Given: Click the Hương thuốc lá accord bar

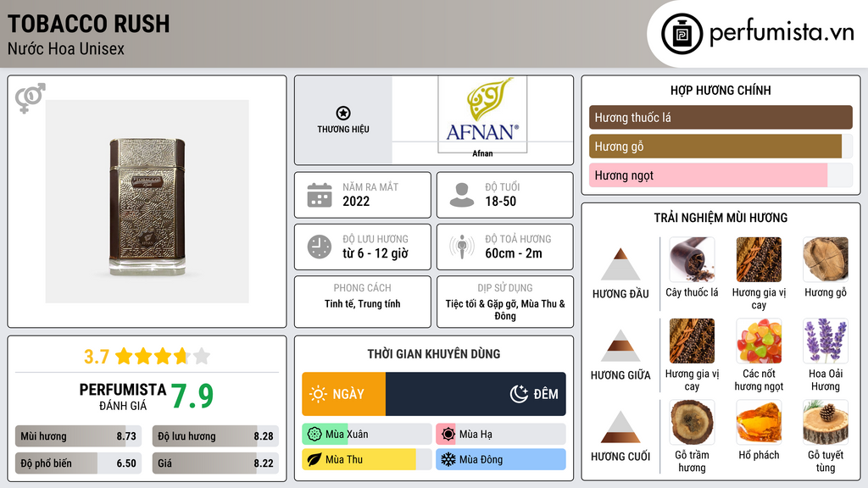Looking at the screenshot, I should point(720,118).
